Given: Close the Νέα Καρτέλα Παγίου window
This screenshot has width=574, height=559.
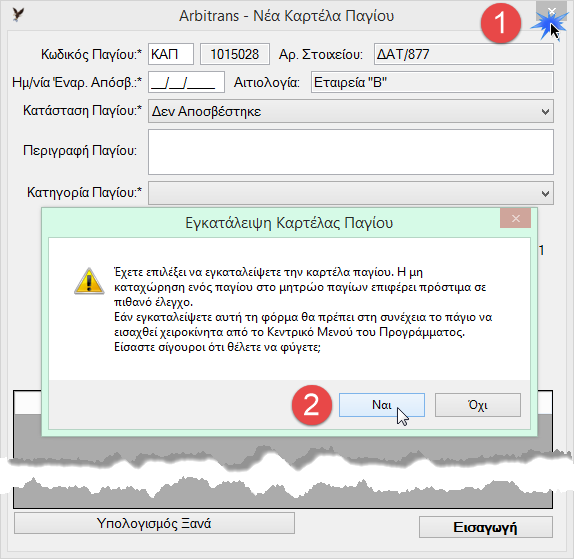Looking at the screenshot, I should 552,12.
